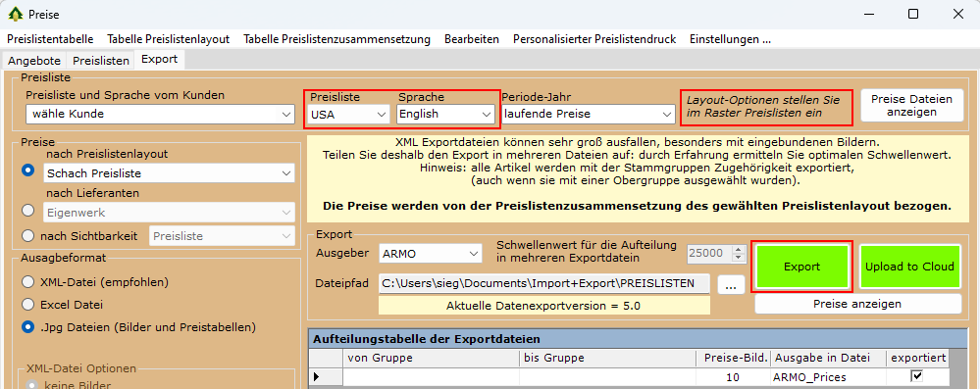Click the 'von Gruppe' column header
This screenshot has width=980, height=389.
431,359
